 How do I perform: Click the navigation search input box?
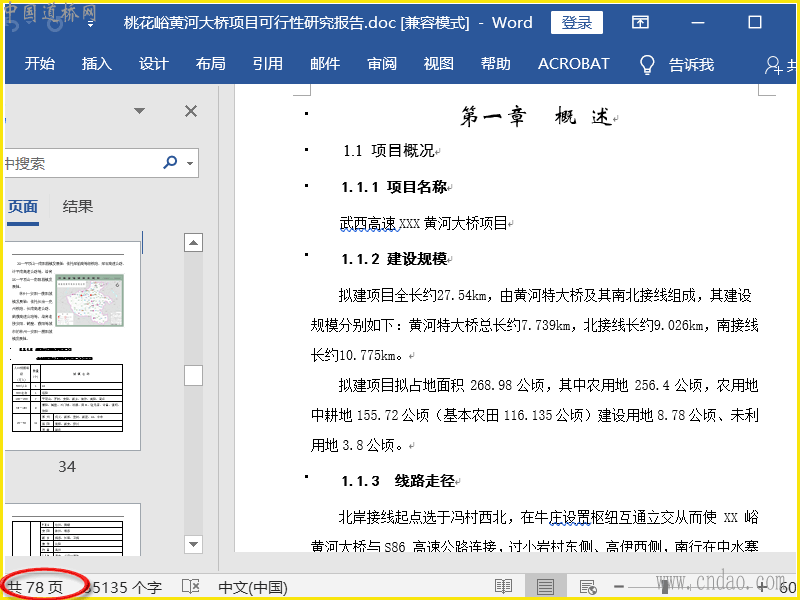coord(82,163)
